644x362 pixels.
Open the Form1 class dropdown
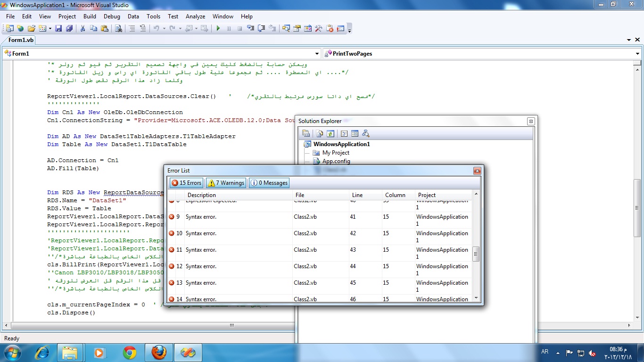click(x=162, y=54)
